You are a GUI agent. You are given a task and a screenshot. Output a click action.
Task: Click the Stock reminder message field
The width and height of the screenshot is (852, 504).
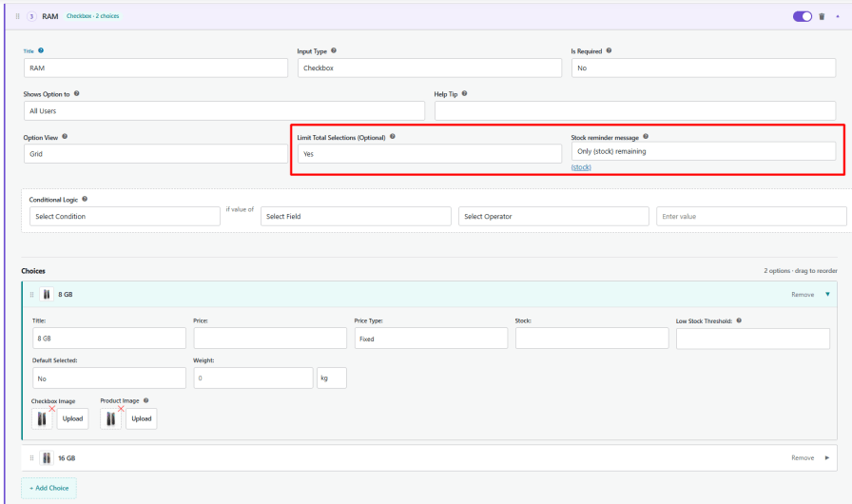pyautogui.click(x=703, y=151)
